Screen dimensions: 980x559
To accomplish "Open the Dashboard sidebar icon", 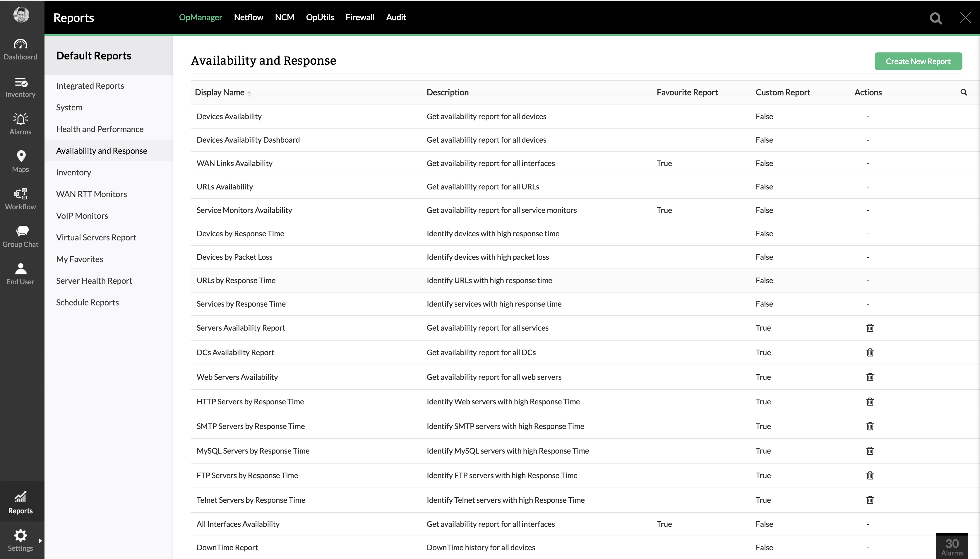I will (20, 49).
